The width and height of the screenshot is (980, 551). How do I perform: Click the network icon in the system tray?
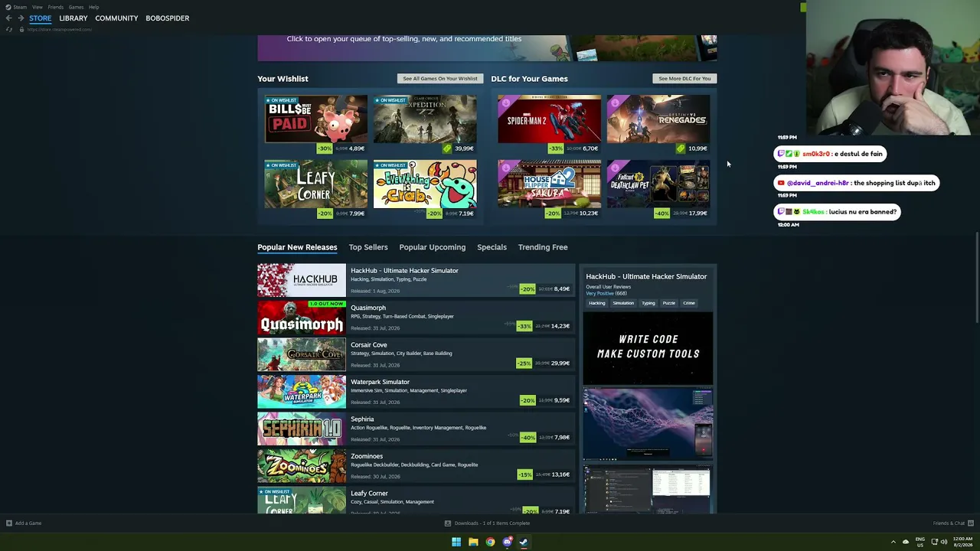pos(934,542)
